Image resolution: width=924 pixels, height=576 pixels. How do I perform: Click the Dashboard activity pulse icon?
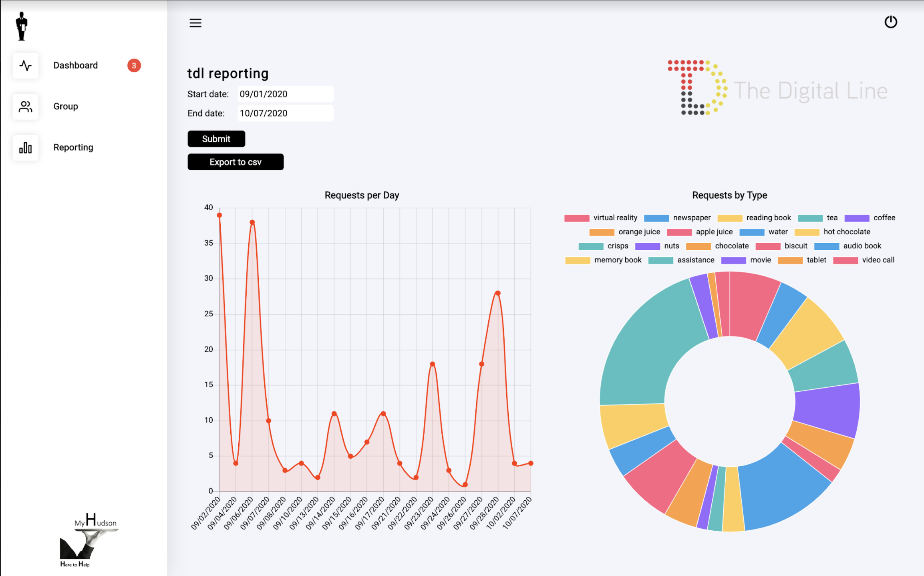click(26, 66)
